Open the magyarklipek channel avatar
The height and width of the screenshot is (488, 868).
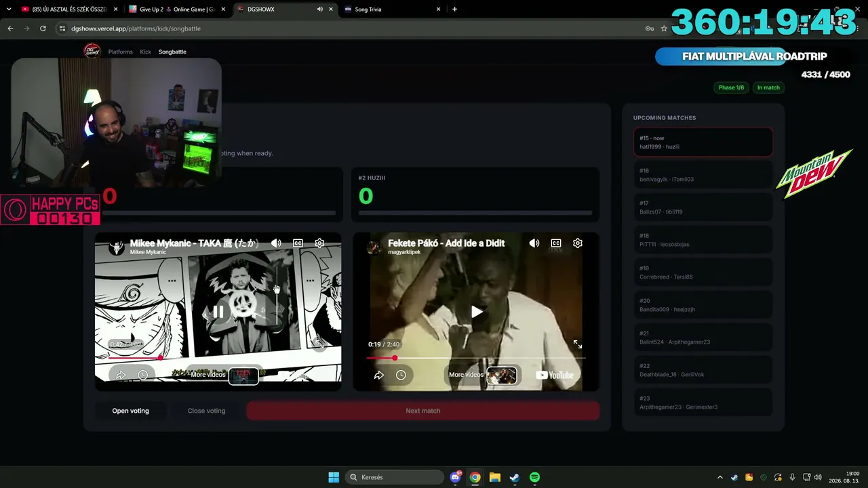click(x=374, y=247)
